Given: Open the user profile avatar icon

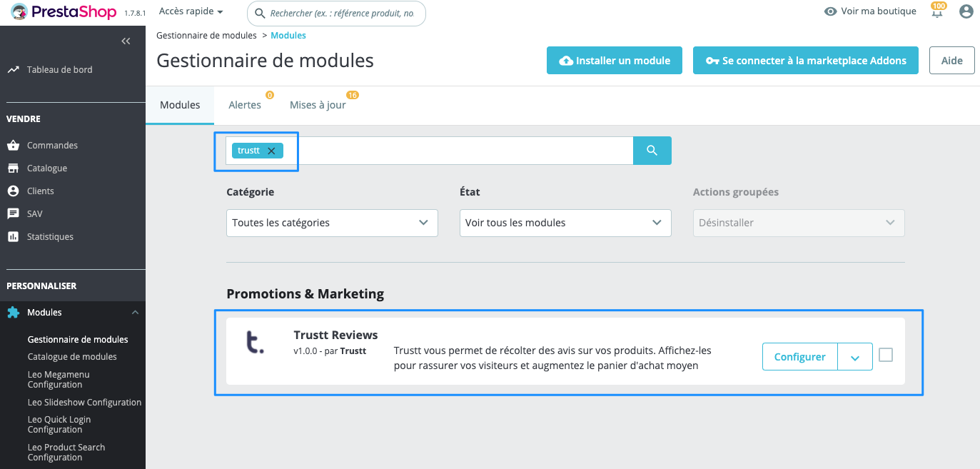Looking at the screenshot, I should pyautogui.click(x=966, y=11).
